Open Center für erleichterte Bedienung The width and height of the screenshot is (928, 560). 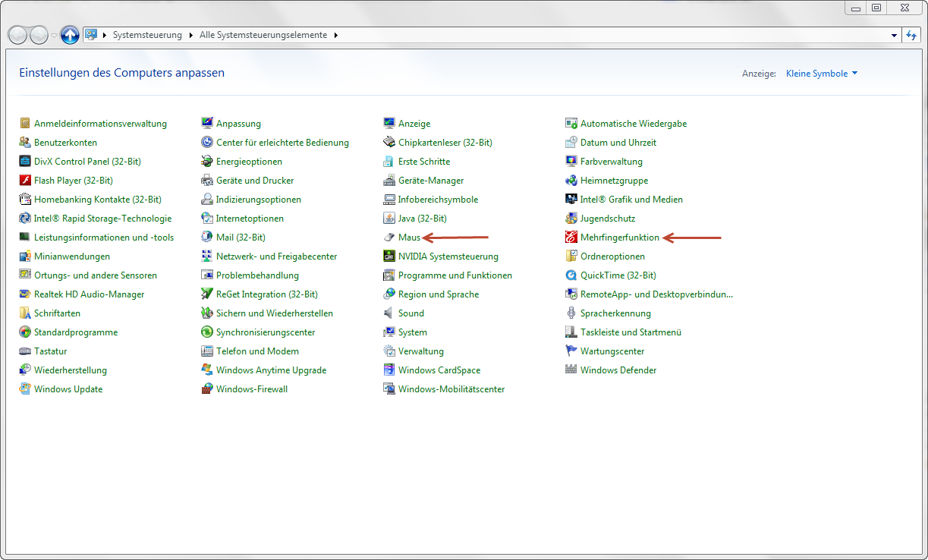282,143
